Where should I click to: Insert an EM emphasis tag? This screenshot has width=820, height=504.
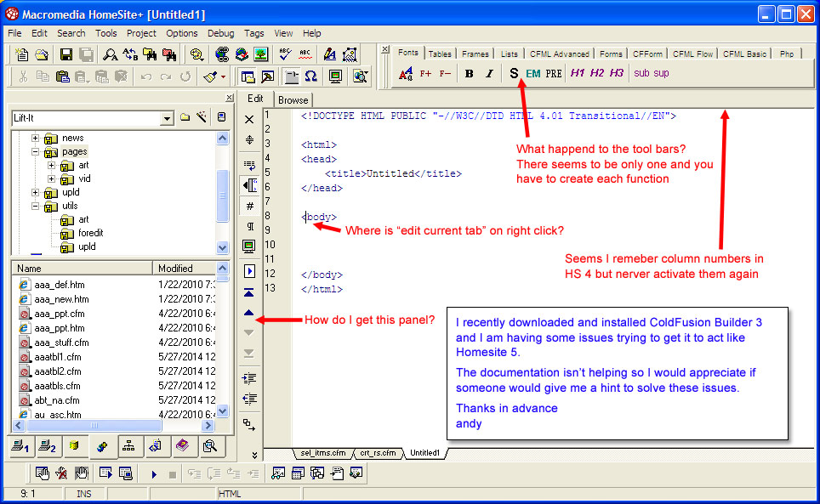point(532,73)
